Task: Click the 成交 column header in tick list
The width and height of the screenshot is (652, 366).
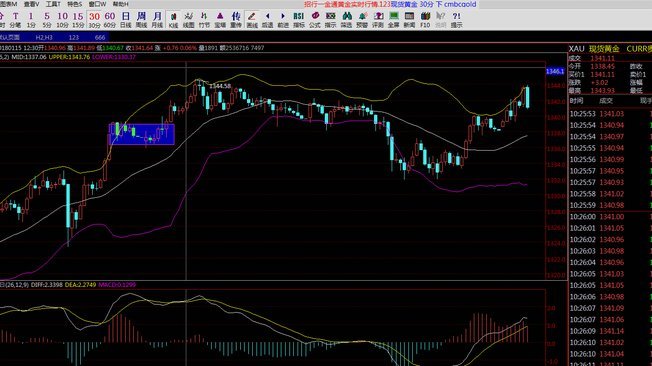Action: click(605, 101)
